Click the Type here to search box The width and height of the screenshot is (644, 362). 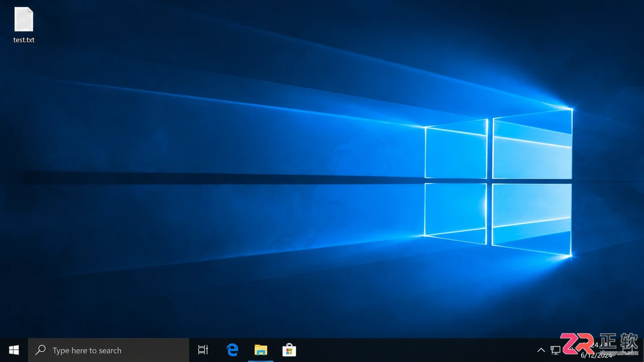pos(109,350)
